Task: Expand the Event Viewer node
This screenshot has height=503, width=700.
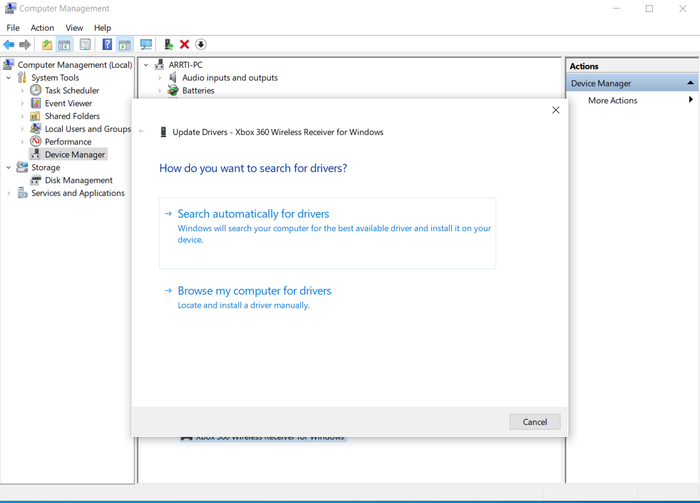Action: tap(22, 104)
